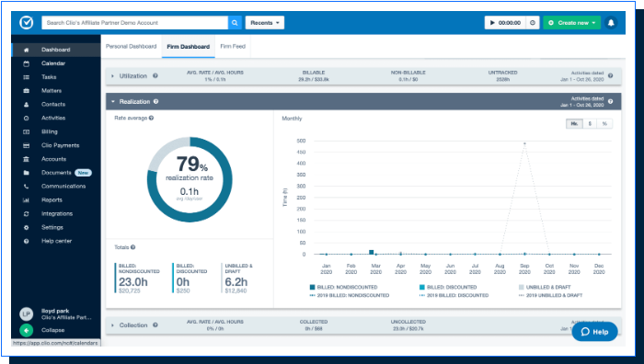Click the Settings gear icon

click(x=27, y=227)
